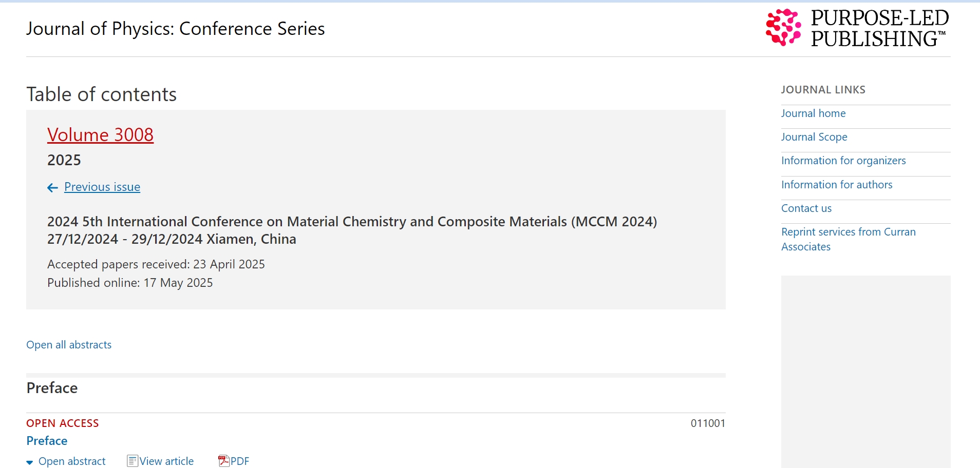This screenshot has height=468, width=980.
Task: Click the Contact us link
Action: click(x=806, y=208)
